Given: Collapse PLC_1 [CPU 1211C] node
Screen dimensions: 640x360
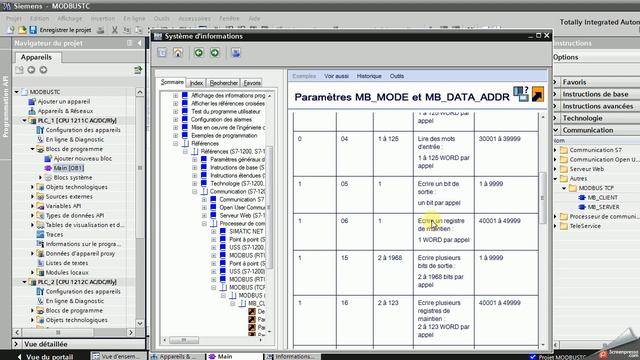Looking at the screenshot, I should tap(24, 120).
